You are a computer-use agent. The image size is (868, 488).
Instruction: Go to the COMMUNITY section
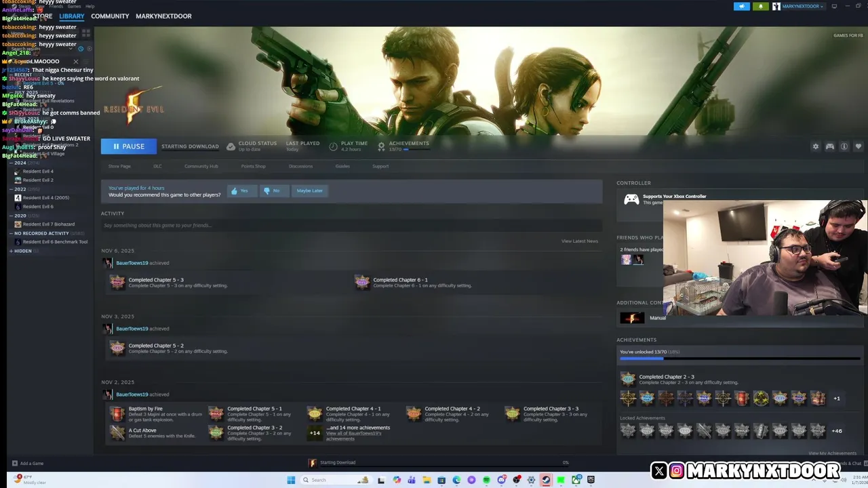tap(110, 16)
